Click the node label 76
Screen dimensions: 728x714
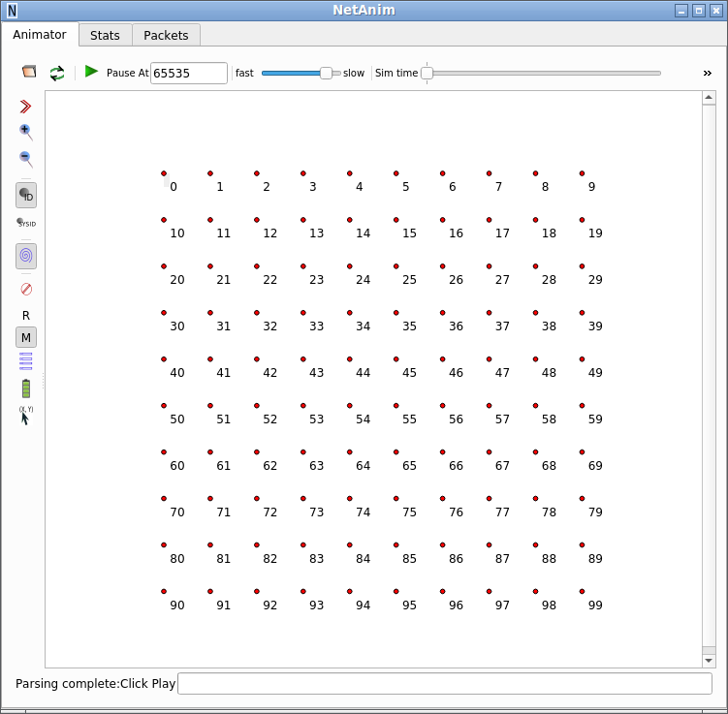(x=456, y=512)
